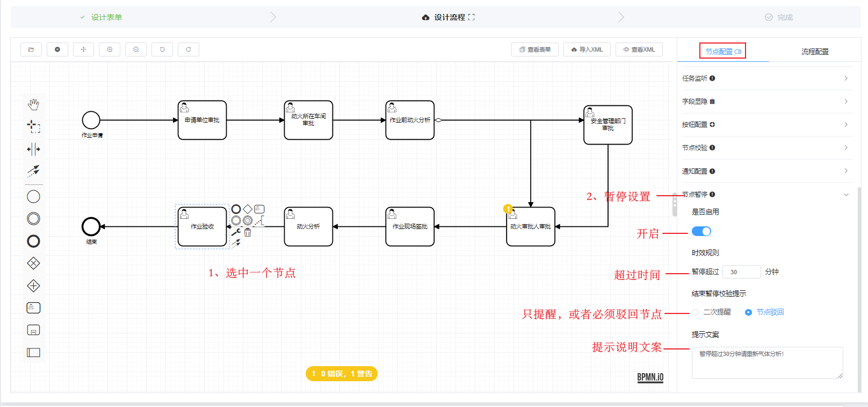Append end event from the context pad
This screenshot has width=868, height=407.
pyautogui.click(x=236, y=209)
